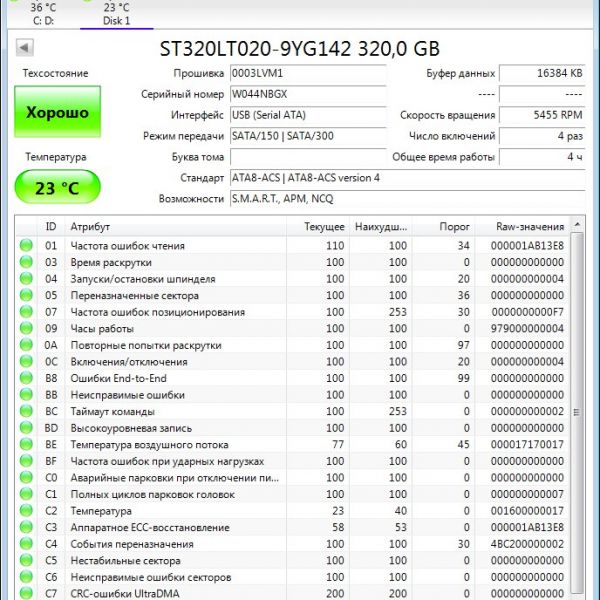Screen dimensions: 600x600
Task: Select the Таймаут команды attribute name
Action: tap(112, 412)
